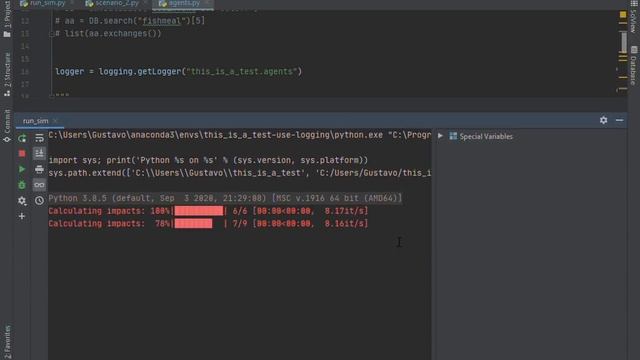Expand the Special Variables node
The image size is (640, 360).
coord(440,136)
